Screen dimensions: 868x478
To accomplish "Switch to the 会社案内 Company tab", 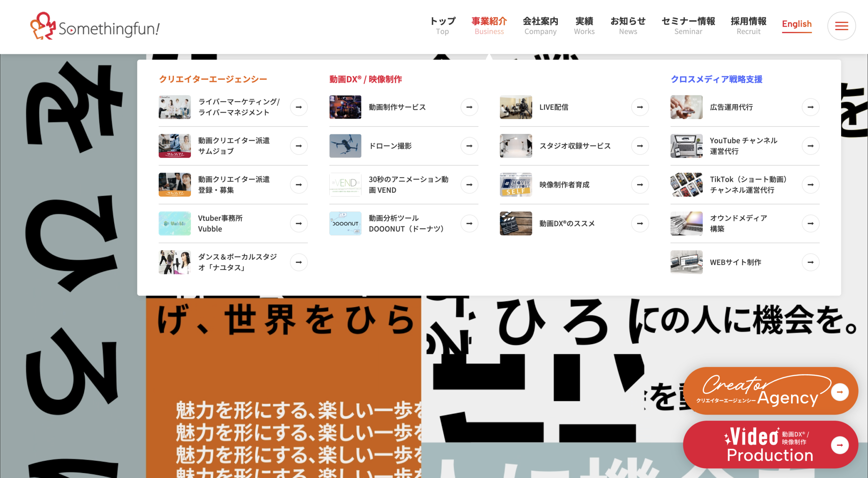I will tap(540, 25).
